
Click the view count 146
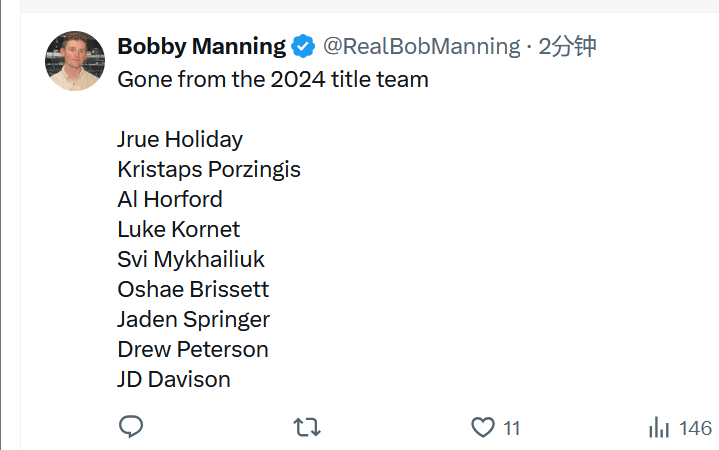(695, 428)
